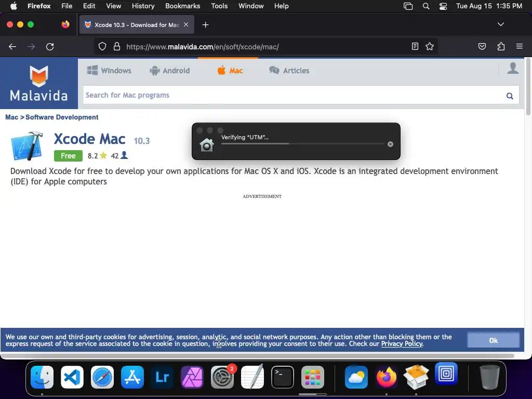Select the Mac tab on Malavida
Screen dimensions: 532x399
230,71
